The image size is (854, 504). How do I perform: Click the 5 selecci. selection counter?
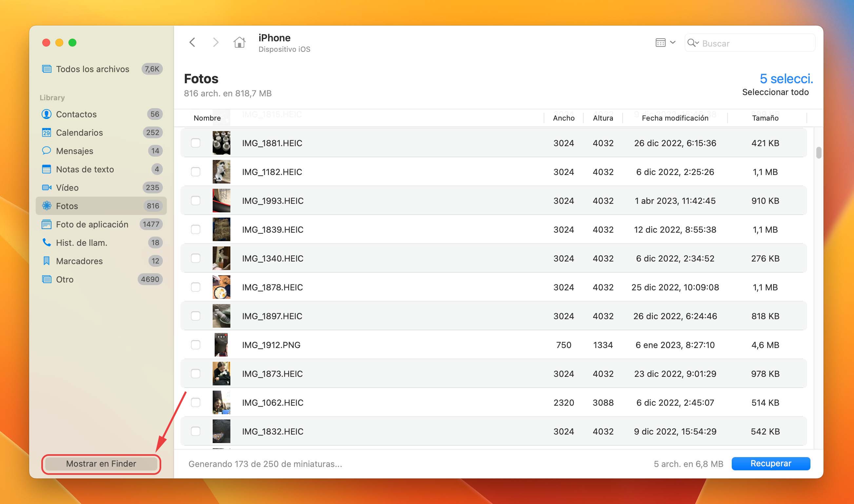pos(786,79)
